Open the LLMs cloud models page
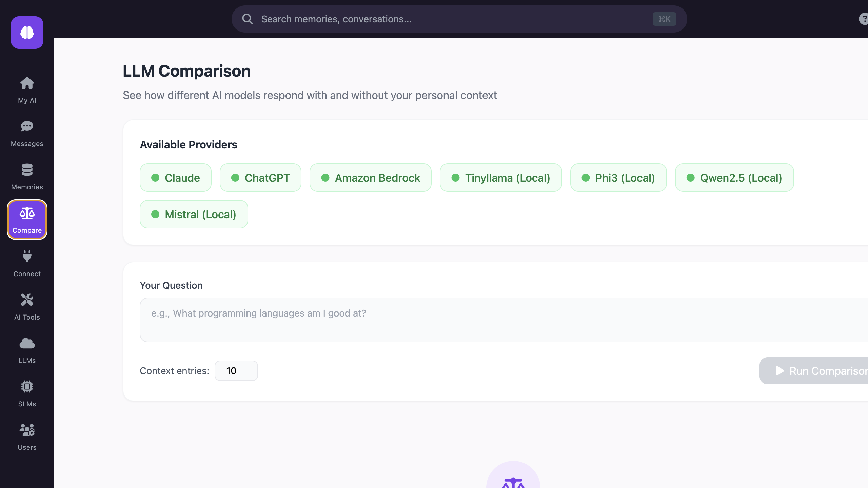Viewport: 868px width, 488px height. (27, 350)
